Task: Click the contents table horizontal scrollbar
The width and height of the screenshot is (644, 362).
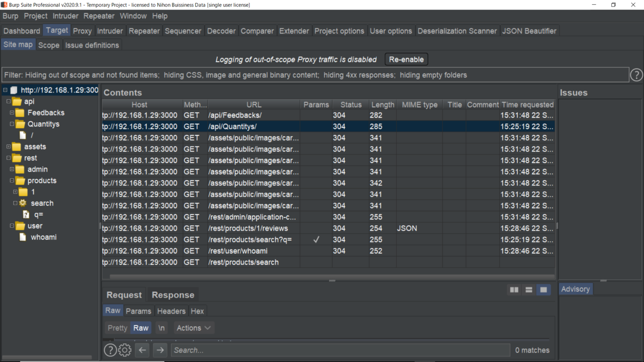Action: tap(332, 276)
